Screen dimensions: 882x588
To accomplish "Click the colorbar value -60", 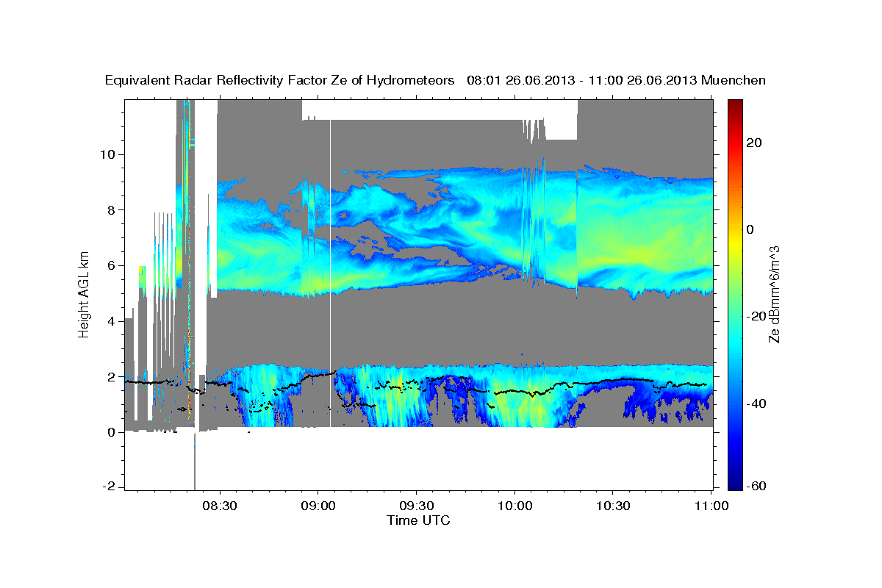I will pyautogui.click(x=756, y=487).
